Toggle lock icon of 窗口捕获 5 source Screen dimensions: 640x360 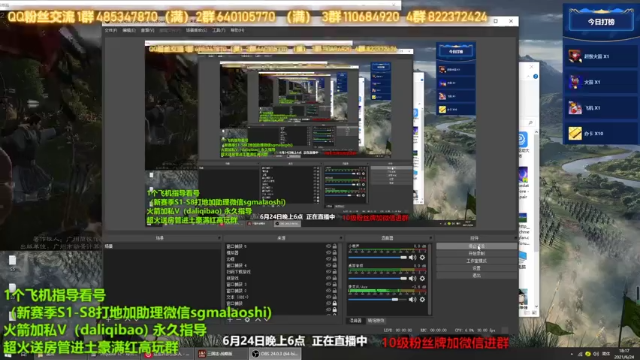coord(335,246)
